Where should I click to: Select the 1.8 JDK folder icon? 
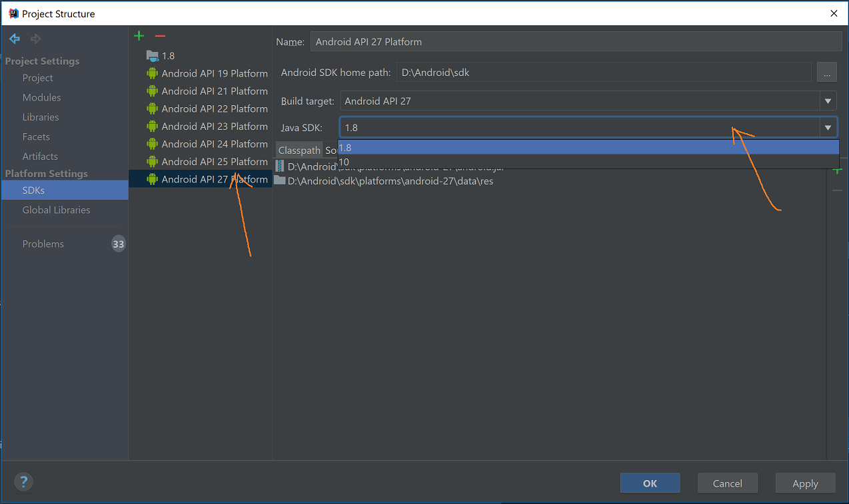152,56
